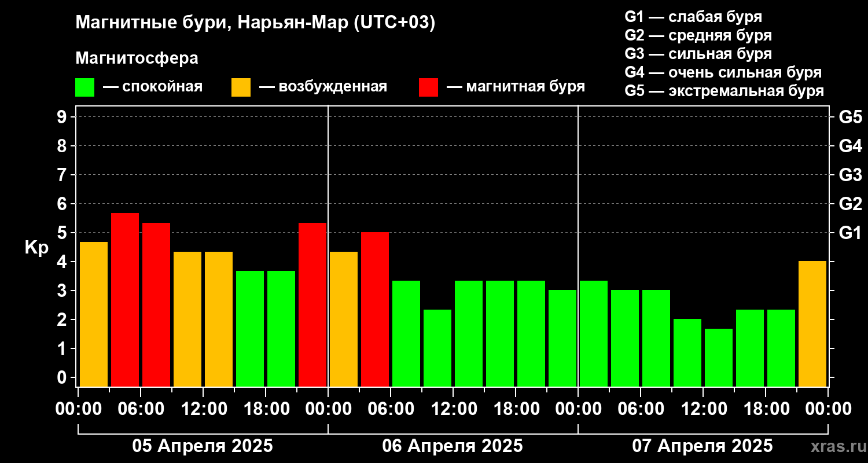This screenshot has width=868, height=463.
Task: Click the right-axis 'G2' storm level label
Action: (x=850, y=204)
